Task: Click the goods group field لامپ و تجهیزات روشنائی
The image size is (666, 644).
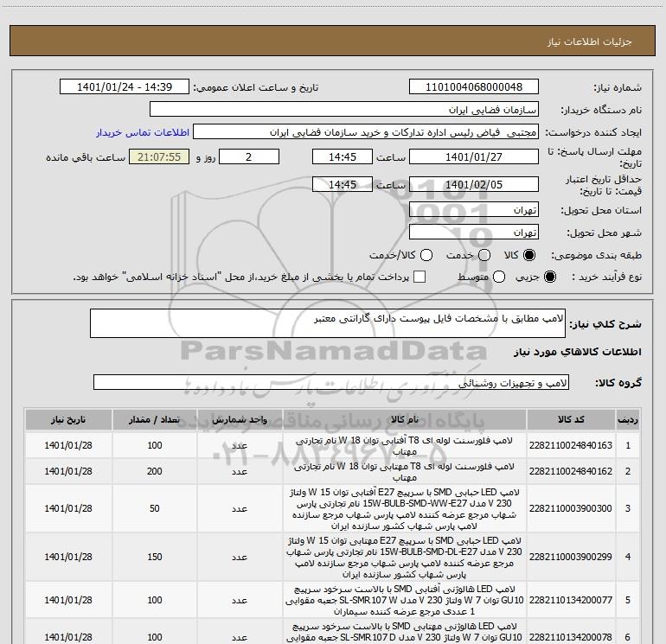Action: [331, 382]
